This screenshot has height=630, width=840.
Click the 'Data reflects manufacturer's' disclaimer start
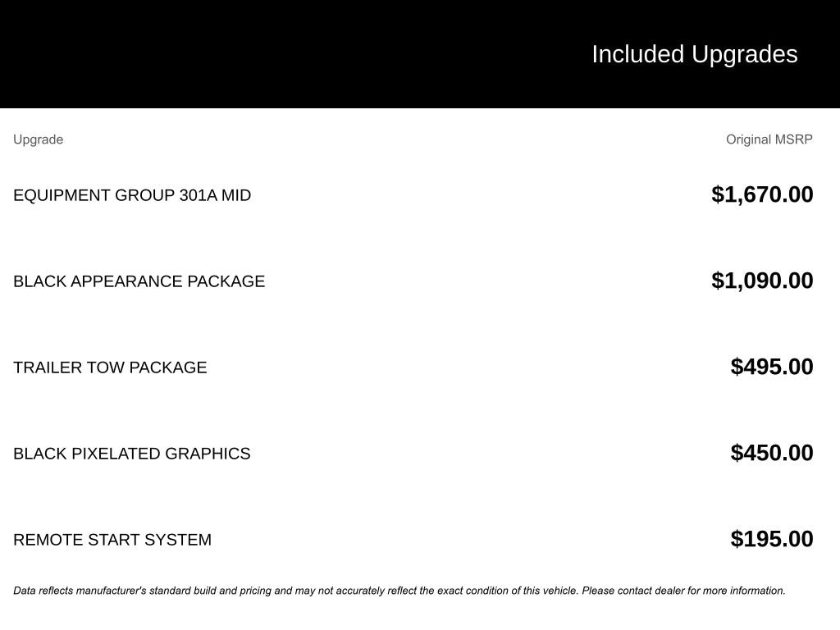tap(80, 591)
